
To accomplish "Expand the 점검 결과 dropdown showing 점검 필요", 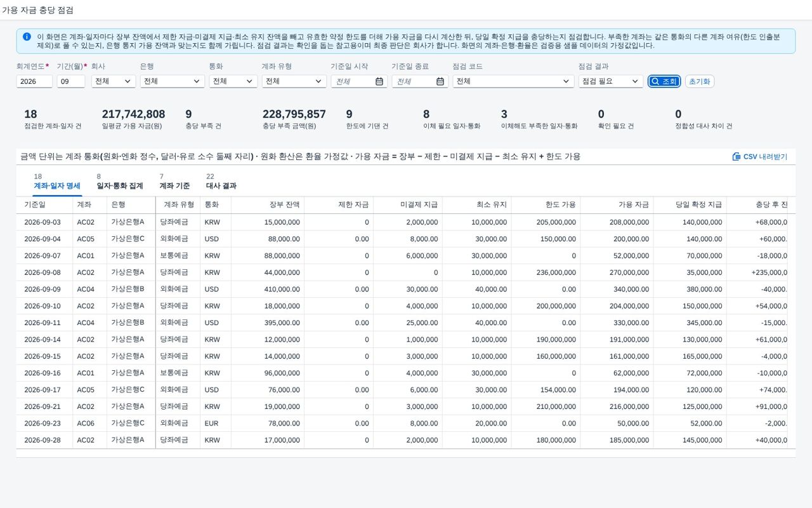I will (x=610, y=81).
